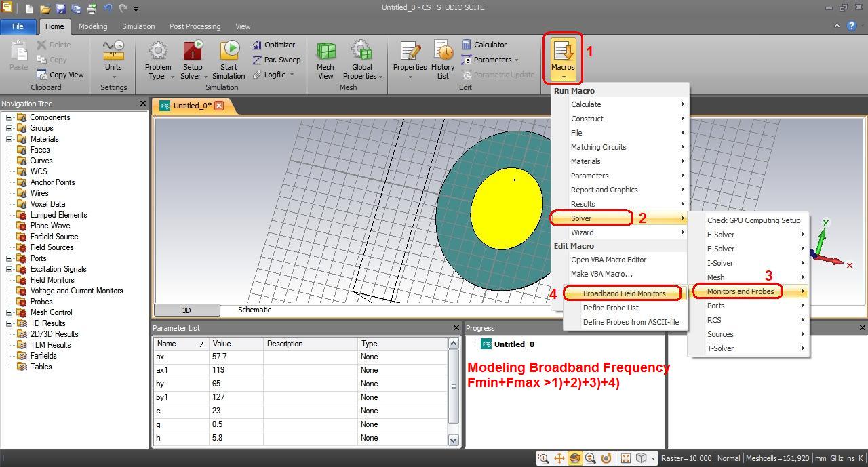Expand the Excitation Signals node
Viewport: 868px width, 467px height.
tap(9, 269)
